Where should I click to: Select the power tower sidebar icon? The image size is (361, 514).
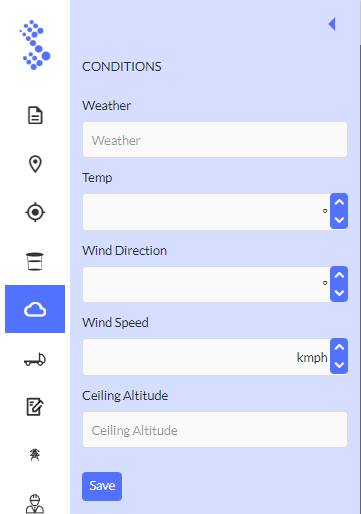pos(35,455)
